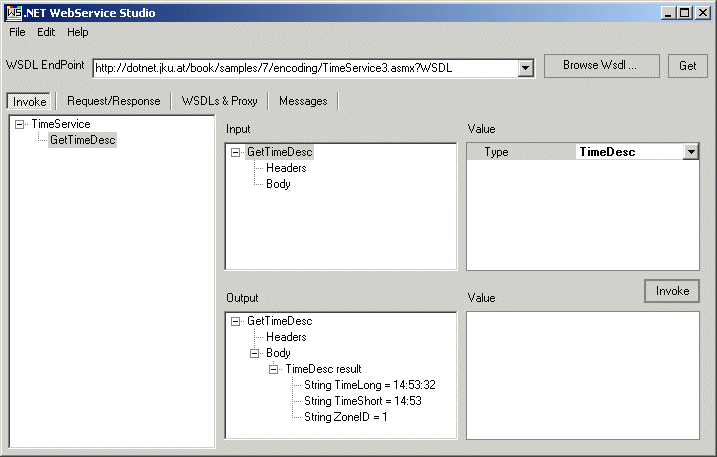The image size is (717, 457).
Task: Collapse the TimeService tree node
Action: pyautogui.click(x=19, y=124)
